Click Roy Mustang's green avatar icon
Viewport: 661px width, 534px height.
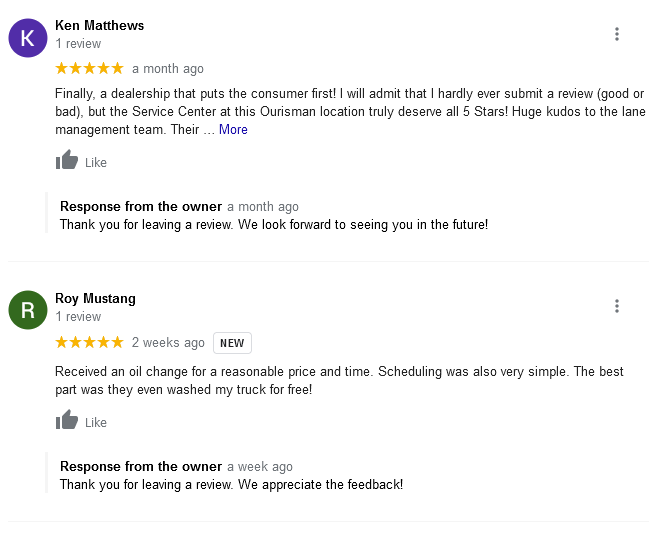point(28,309)
